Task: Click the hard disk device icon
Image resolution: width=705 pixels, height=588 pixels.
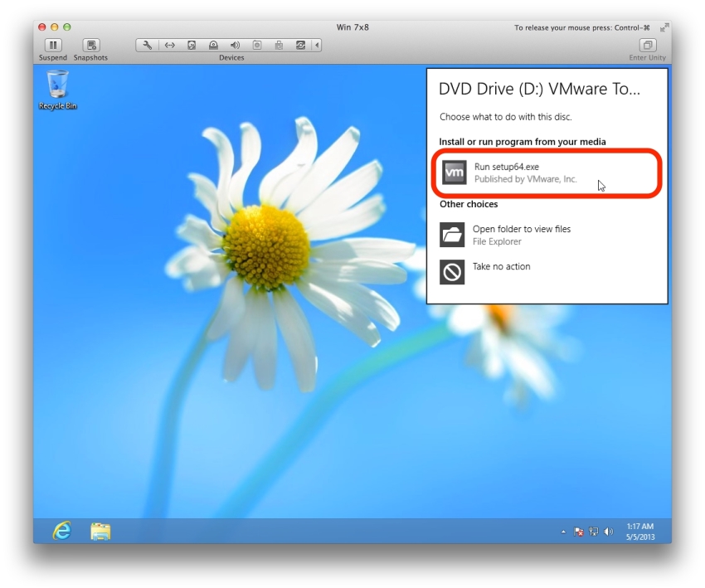Action: 192,45
